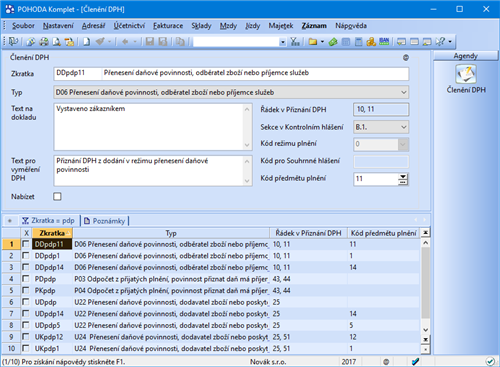Image resolution: width=500 pixels, height=367 pixels.
Task: Click the help question mark pointer icon
Action: 440,42
